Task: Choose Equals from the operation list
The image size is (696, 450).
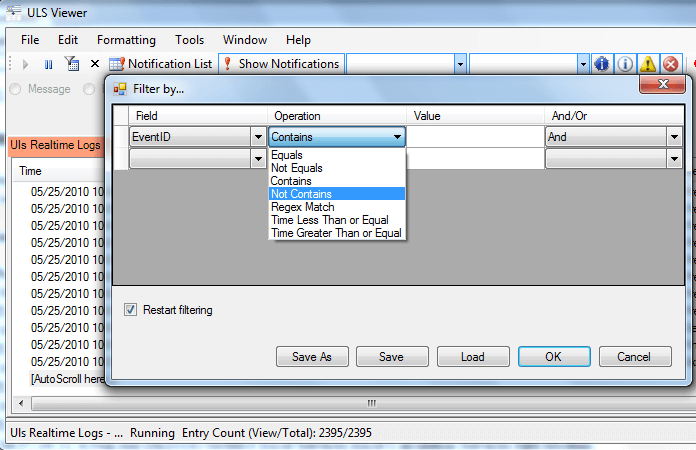Action: coord(337,155)
